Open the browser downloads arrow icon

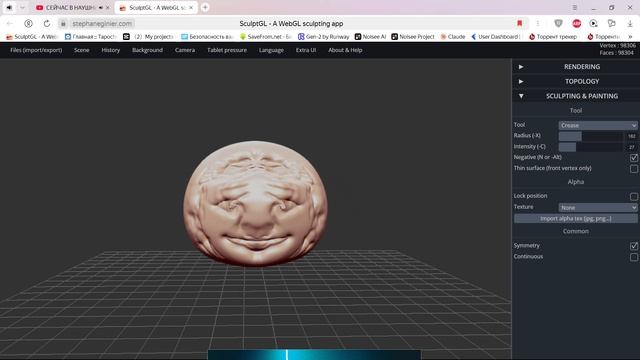coord(630,24)
